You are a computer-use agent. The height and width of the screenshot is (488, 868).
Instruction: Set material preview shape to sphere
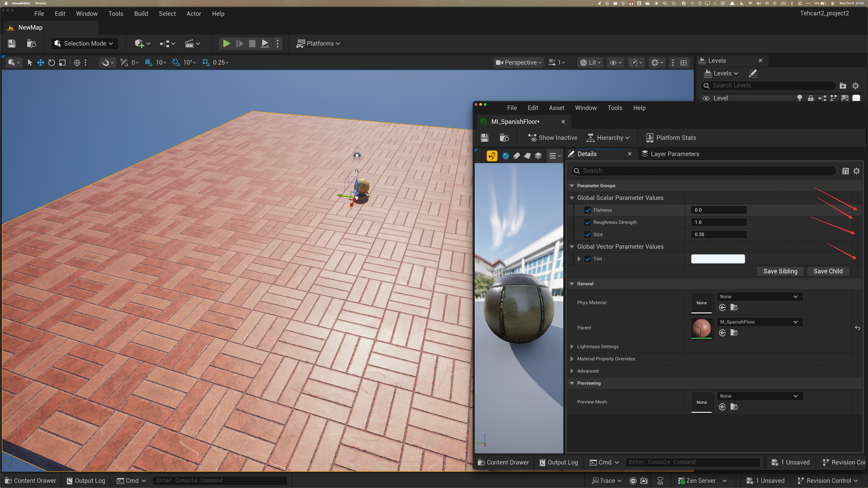point(505,156)
